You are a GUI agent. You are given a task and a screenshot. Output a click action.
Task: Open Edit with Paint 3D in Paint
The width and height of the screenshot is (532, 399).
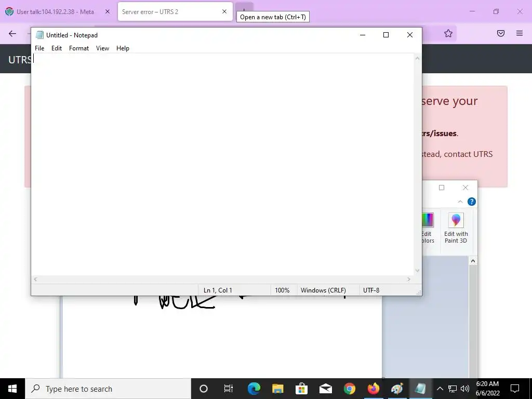tap(456, 228)
